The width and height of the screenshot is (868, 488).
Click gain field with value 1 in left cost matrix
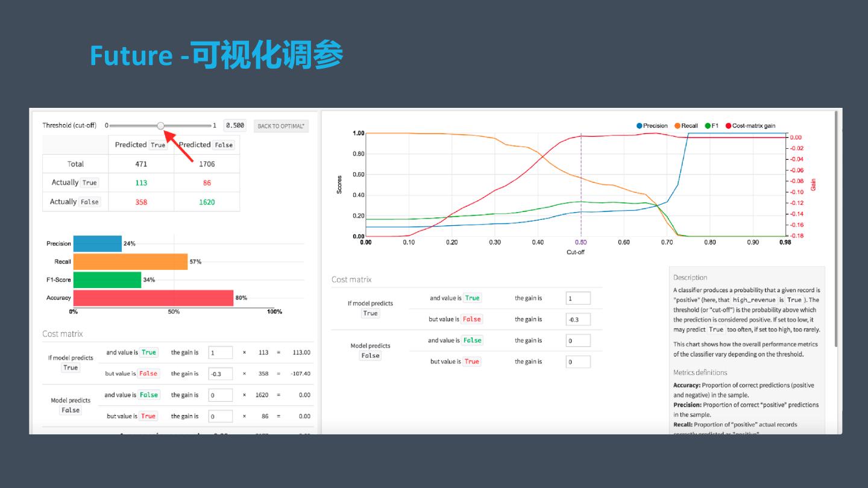click(x=221, y=353)
